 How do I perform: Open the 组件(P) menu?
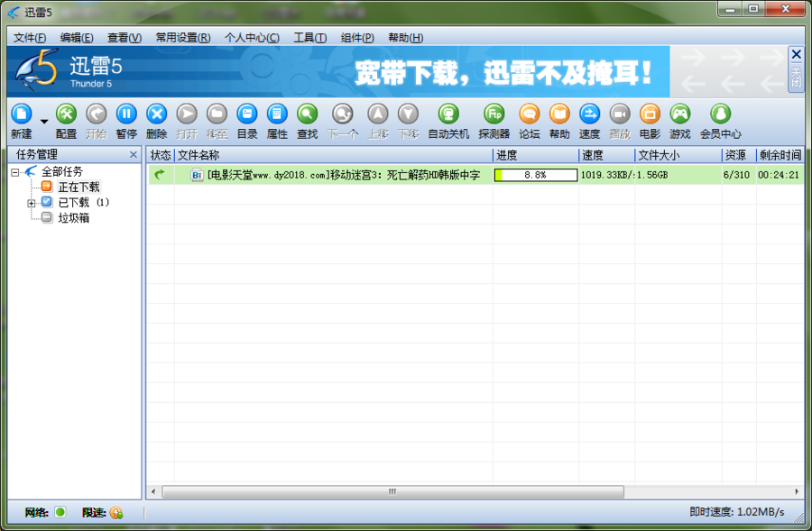(357, 38)
